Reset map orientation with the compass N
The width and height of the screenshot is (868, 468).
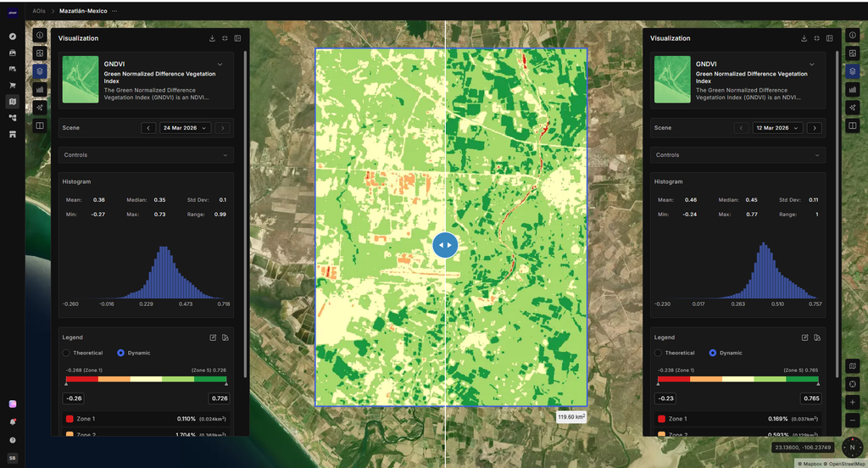coord(852,447)
